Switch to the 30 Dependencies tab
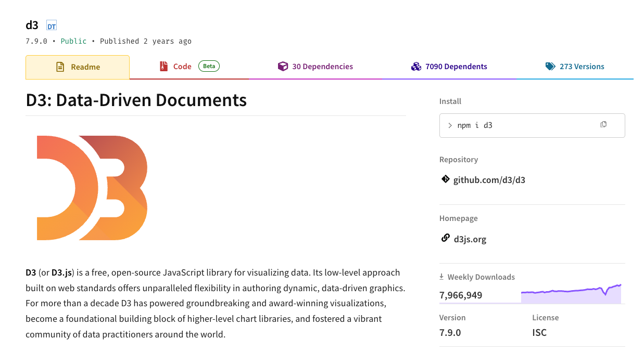The height and width of the screenshot is (352, 644). tap(322, 67)
